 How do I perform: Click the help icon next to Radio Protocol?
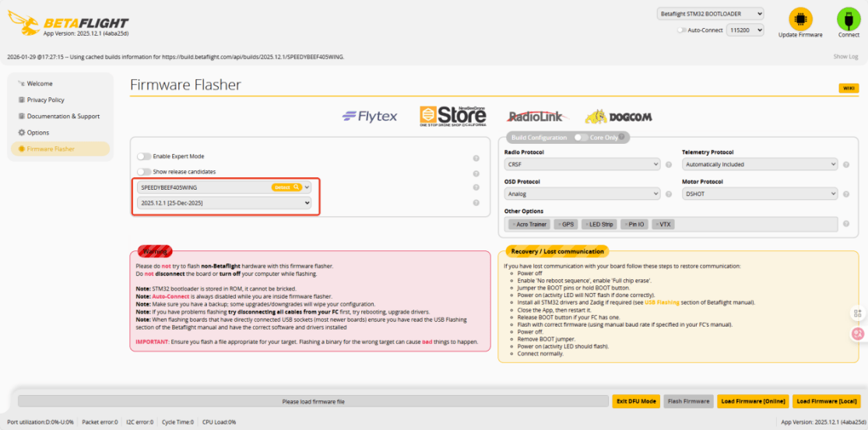pyautogui.click(x=669, y=165)
